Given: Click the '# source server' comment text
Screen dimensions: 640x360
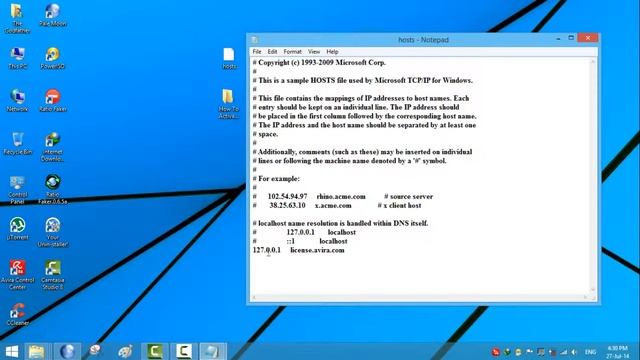Looking at the screenshot, I should (x=409, y=197).
